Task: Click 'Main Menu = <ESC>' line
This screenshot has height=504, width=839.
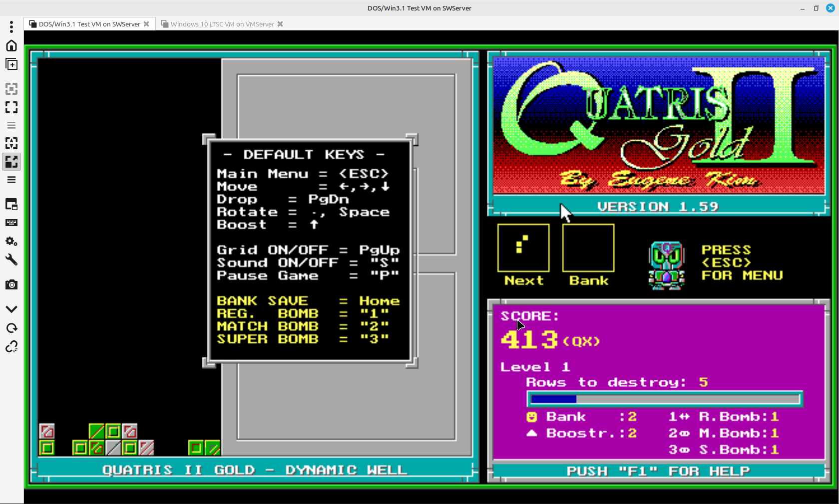Action: pyautogui.click(x=303, y=174)
